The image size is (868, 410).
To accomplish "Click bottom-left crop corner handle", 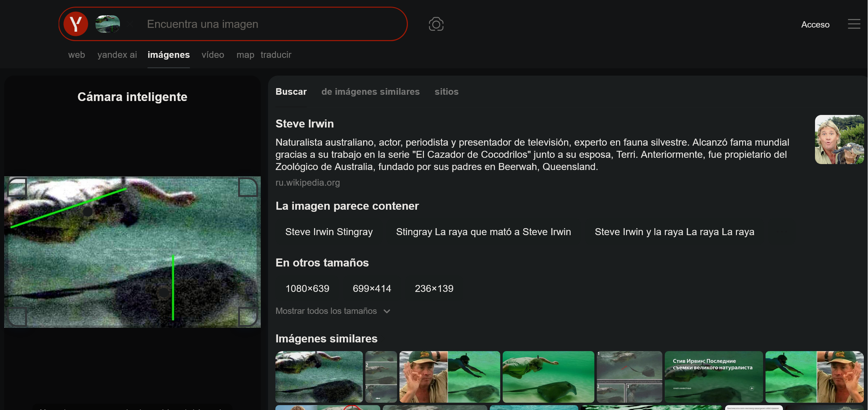I will (17, 316).
